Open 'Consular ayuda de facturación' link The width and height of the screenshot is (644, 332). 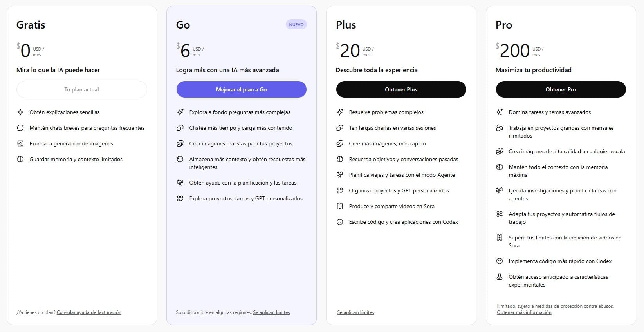tap(89, 312)
